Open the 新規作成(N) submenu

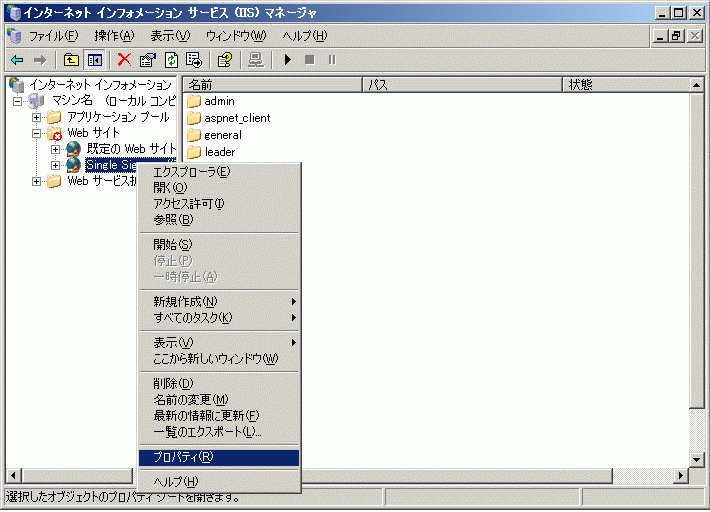click(x=219, y=301)
